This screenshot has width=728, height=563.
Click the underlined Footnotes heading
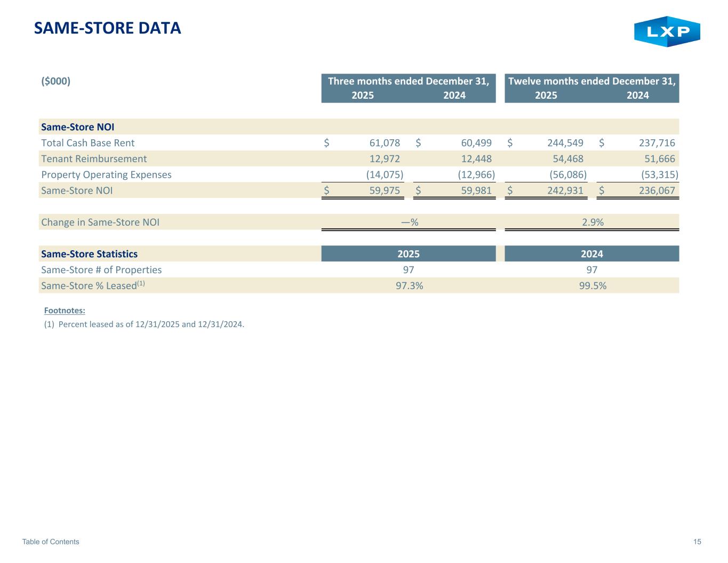pyautogui.click(x=65, y=311)
